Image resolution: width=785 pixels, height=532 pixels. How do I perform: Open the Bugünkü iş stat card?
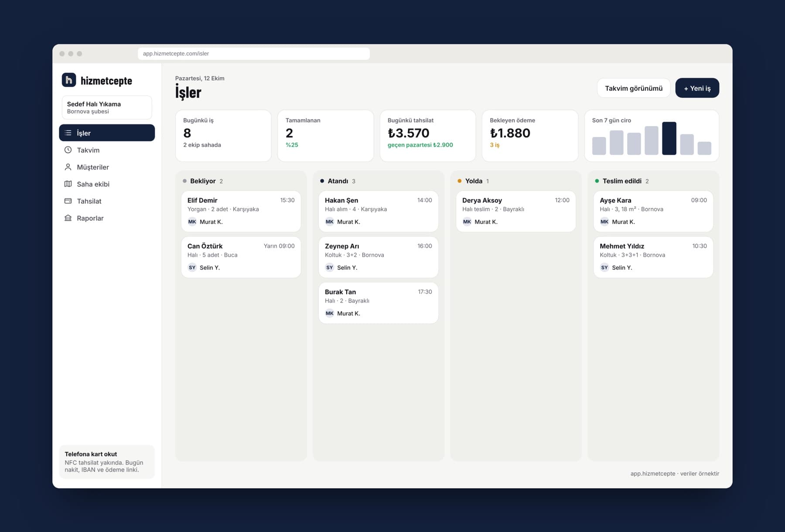pos(223,136)
